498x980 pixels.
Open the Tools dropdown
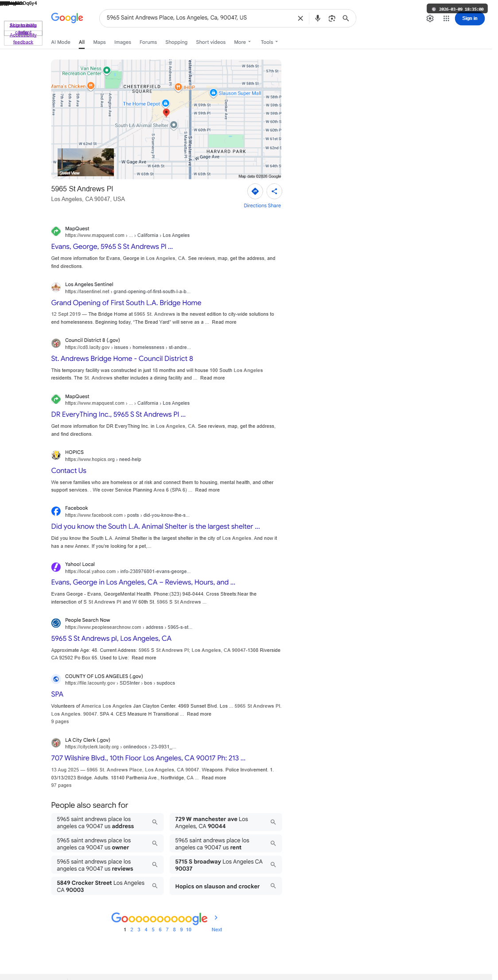[269, 42]
